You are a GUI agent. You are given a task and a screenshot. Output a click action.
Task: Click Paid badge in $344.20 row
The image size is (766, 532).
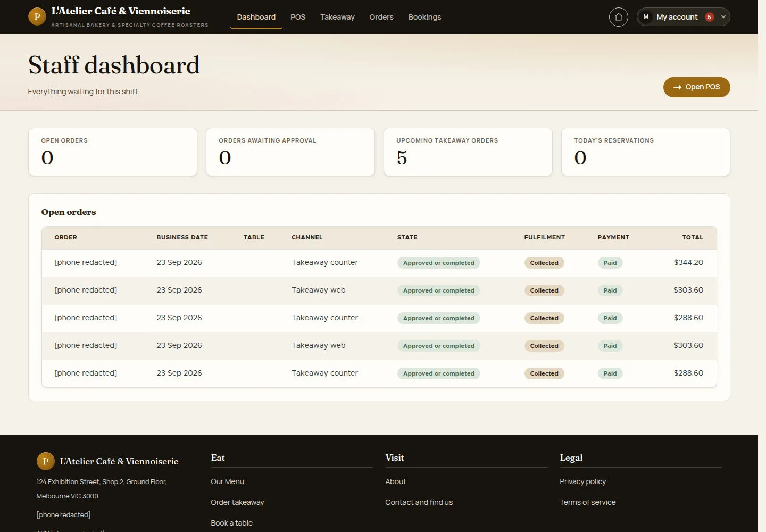point(610,263)
